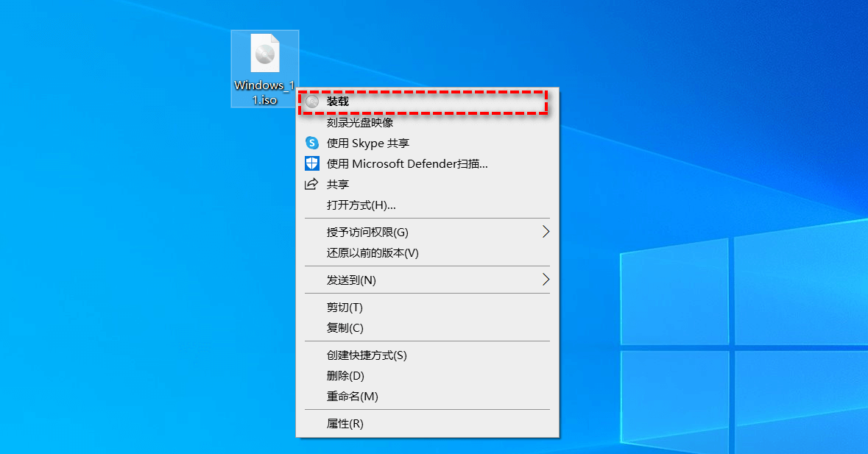Select the Skype icon in the context menu
The image size is (868, 454).
click(311, 143)
